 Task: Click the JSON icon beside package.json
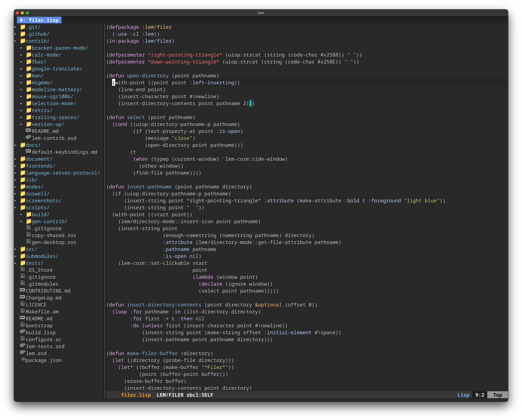coord(23,360)
